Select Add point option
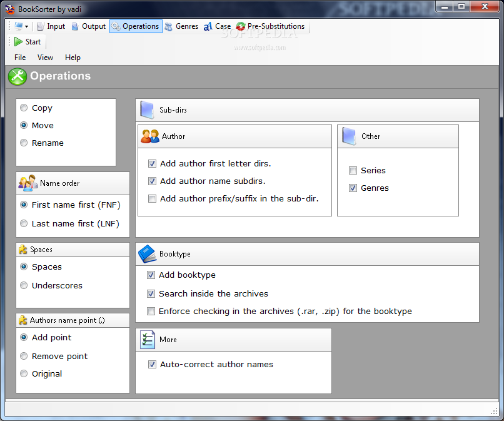504x421 pixels. pyautogui.click(x=24, y=337)
